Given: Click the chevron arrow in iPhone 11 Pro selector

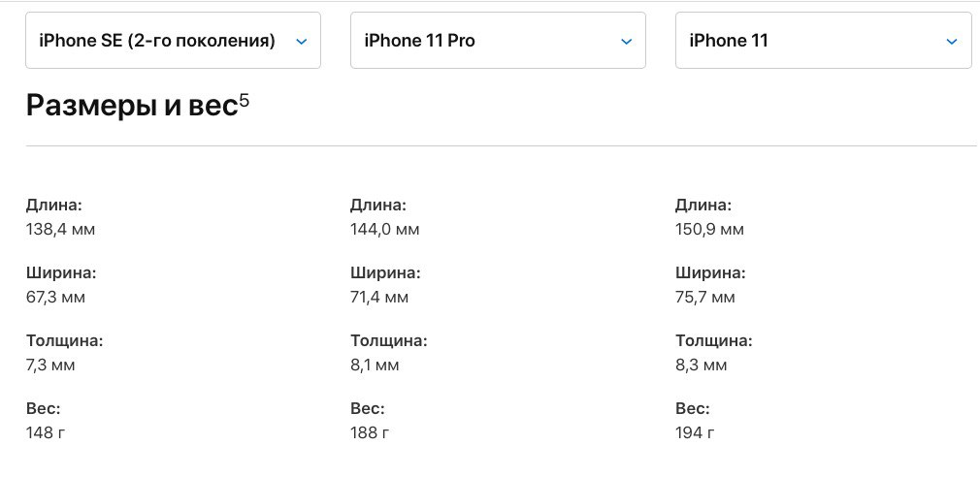Looking at the screenshot, I should click(626, 41).
